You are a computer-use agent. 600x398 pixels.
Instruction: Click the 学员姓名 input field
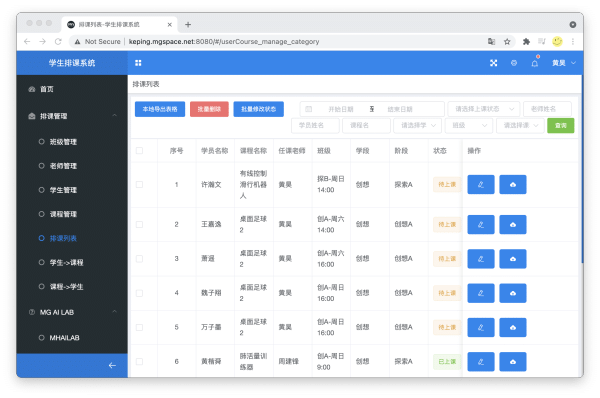(x=315, y=126)
